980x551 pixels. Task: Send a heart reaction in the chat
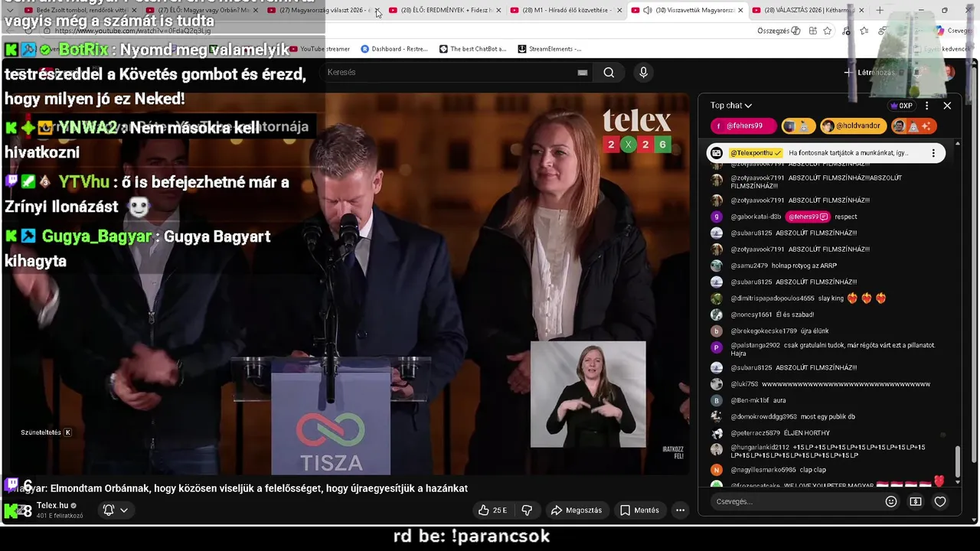pos(940,502)
